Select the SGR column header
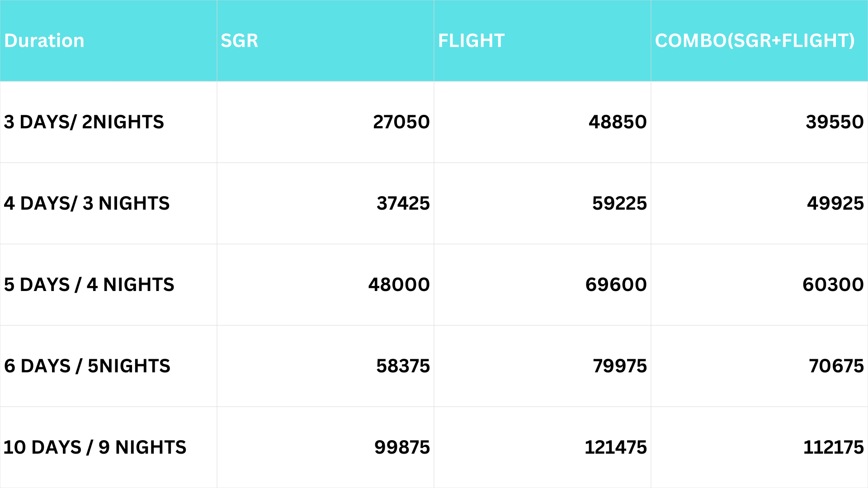This screenshot has width=868, height=488. point(239,41)
